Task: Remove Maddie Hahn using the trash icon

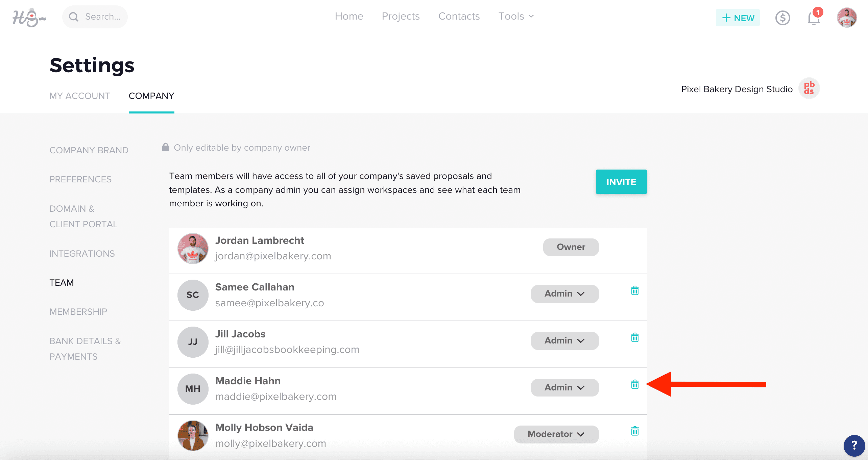Action: 635,384
